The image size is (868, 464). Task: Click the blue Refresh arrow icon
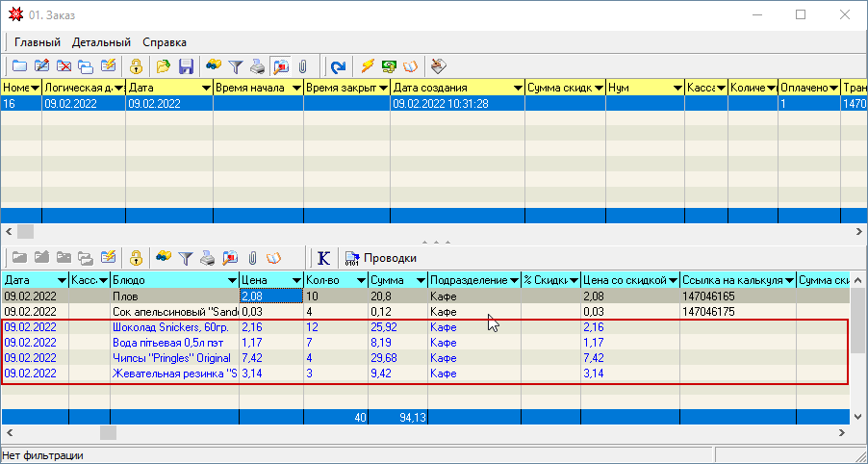338,66
